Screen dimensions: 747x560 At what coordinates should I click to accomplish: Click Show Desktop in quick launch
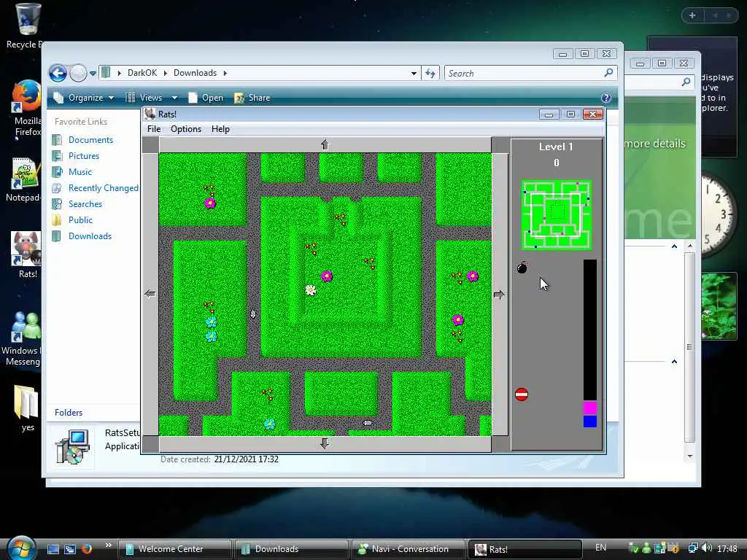[53, 549]
